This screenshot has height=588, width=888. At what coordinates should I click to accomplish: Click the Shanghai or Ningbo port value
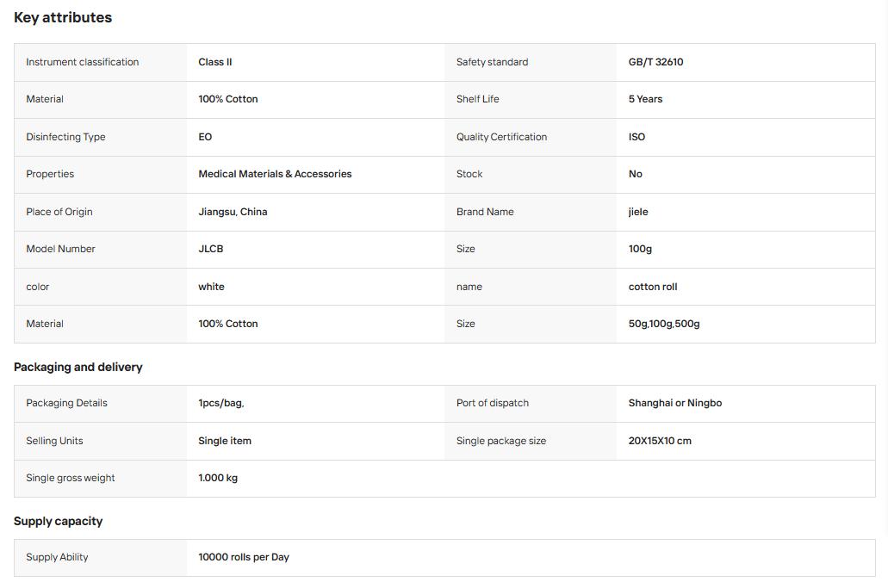coord(675,403)
